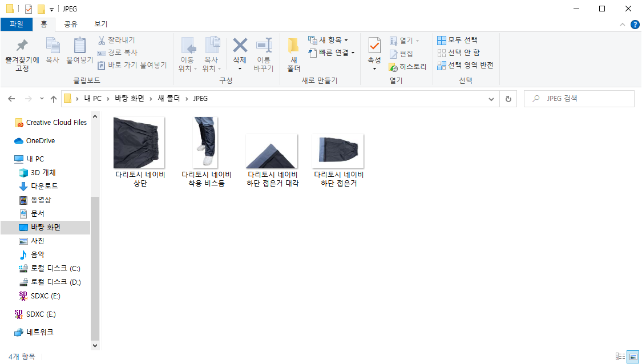Open 로컬 디스크 (C:) in sidebar
Screen dimensions: 642x364
click(x=50, y=268)
